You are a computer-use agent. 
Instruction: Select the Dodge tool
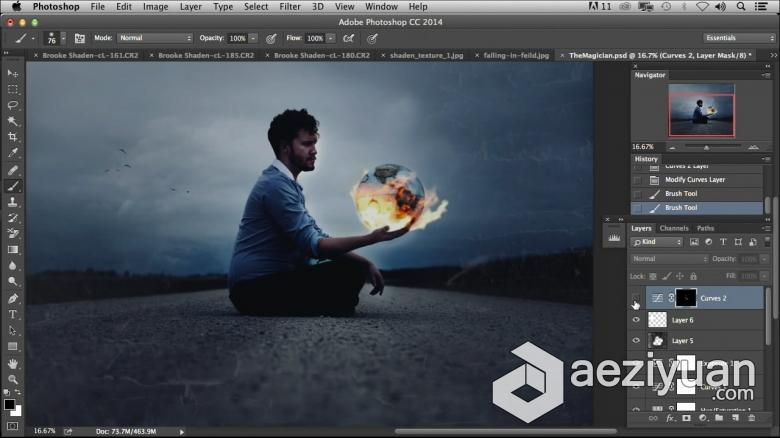(x=12, y=281)
